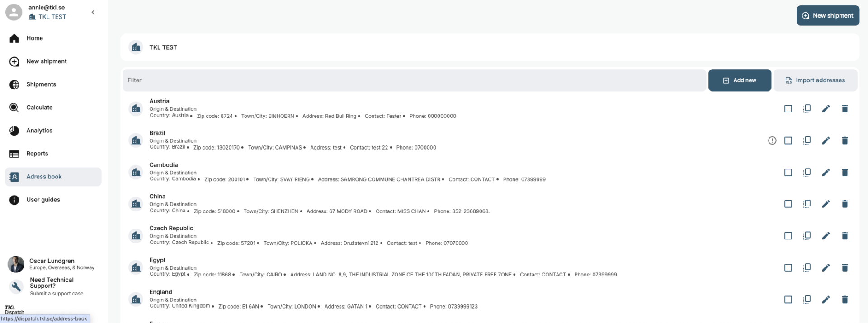Submit a support case link
The image size is (868, 323).
coord(57,294)
